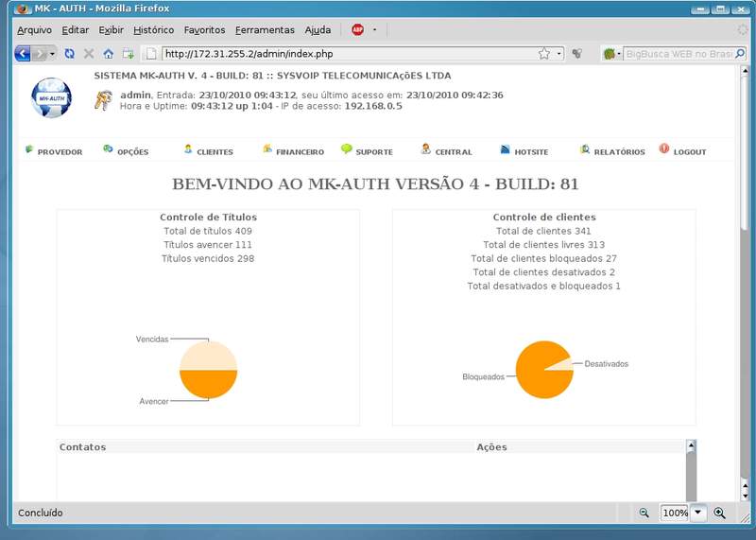Click the SUPORTE speech bubble icon
Screen dimensions: 756x540
tap(347, 149)
